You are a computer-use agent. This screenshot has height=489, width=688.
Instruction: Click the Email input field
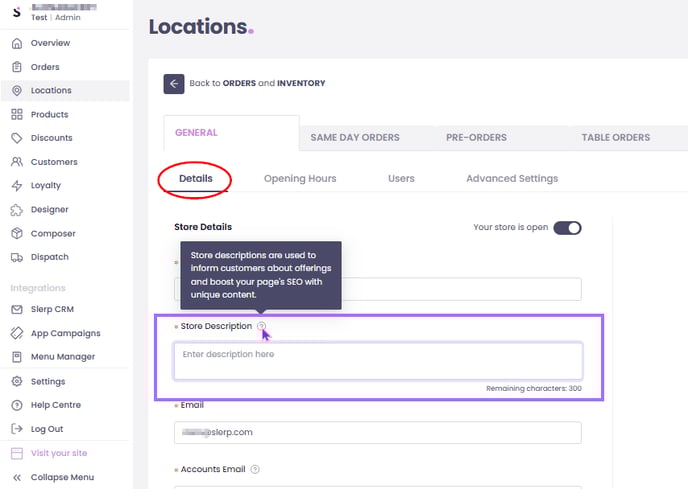(x=378, y=433)
